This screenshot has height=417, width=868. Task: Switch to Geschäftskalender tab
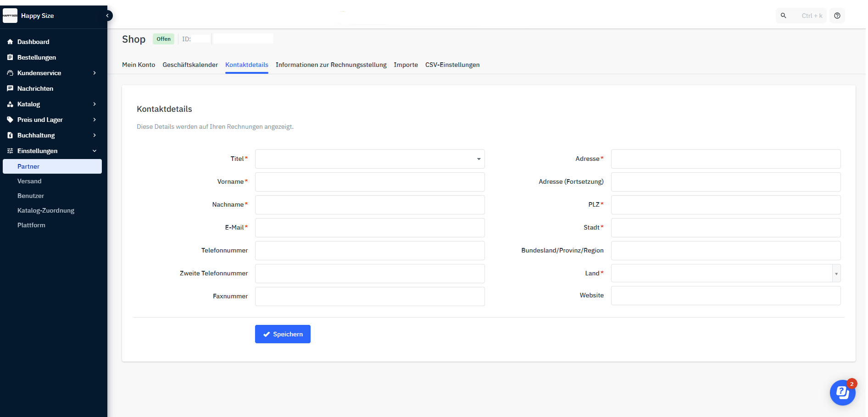tap(190, 65)
